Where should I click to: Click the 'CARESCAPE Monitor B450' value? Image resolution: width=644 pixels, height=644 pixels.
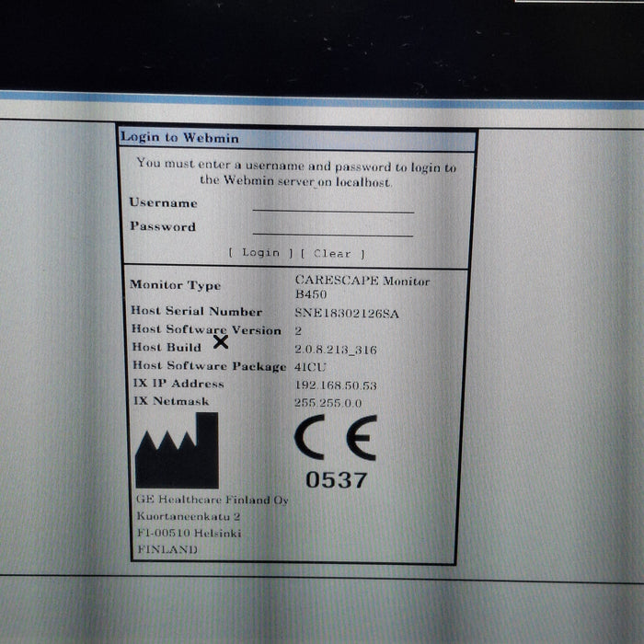coord(362,287)
